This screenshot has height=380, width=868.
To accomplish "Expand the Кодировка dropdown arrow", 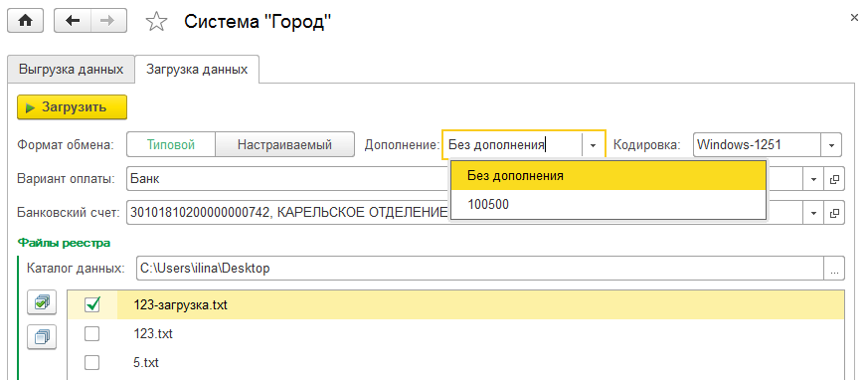I will pos(831,145).
